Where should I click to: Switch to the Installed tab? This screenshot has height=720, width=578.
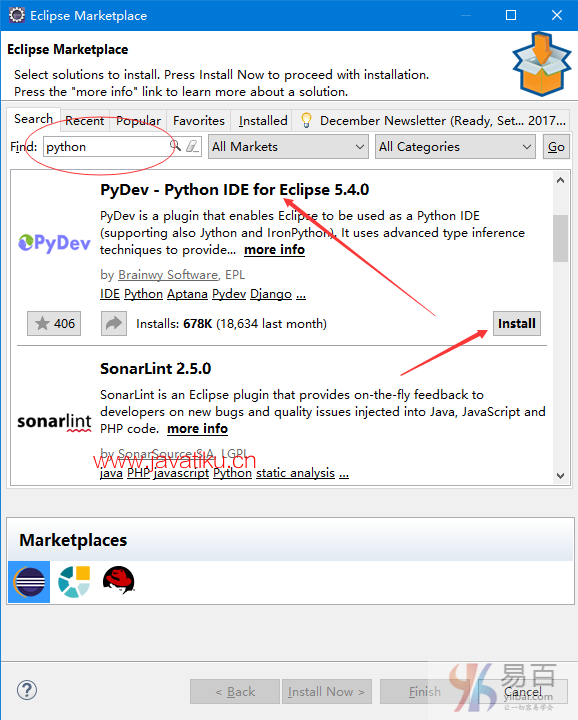pyautogui.click(x=263, y=121)
